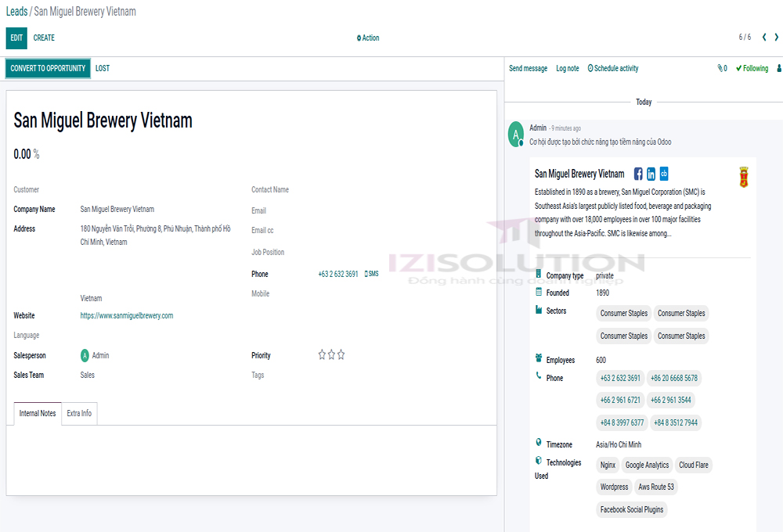Navigate to previous record with left arrow
The height and width of the screenshot is (532, 783).
[x=764, y=36]
